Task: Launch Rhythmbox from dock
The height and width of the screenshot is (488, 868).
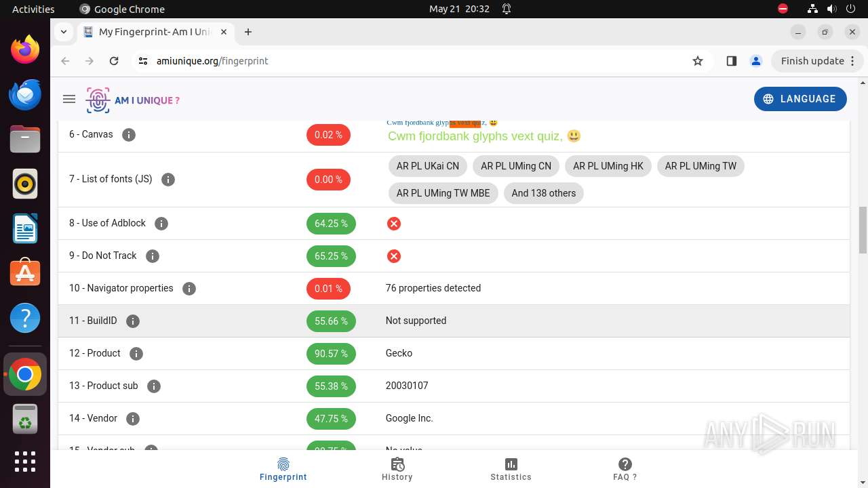Action: click(25, 184)
